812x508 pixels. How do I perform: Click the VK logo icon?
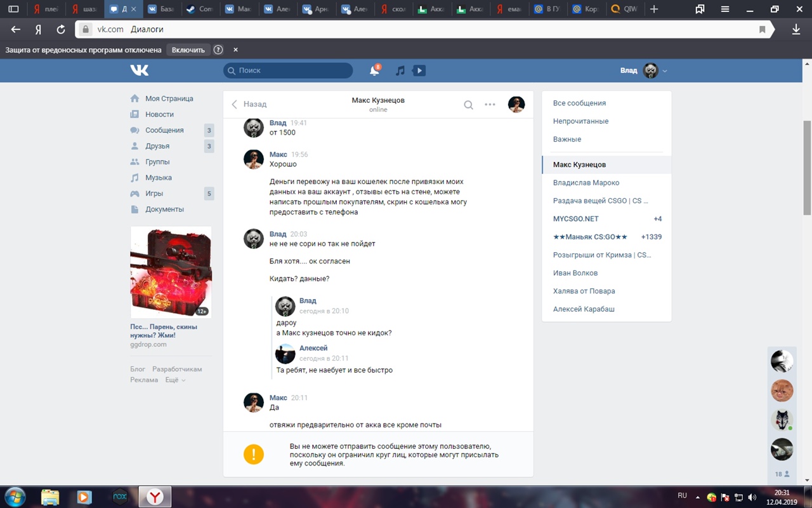(139, 70)
